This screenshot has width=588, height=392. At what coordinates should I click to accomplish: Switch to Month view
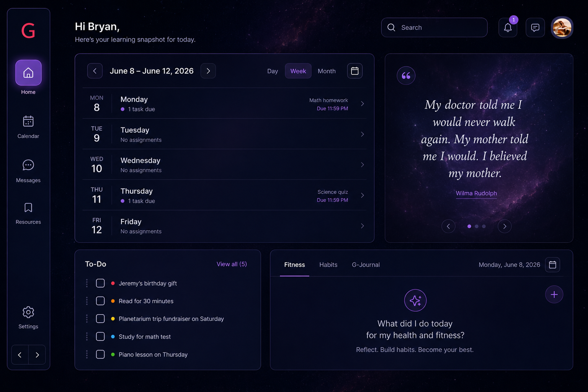tap(327, 71)
